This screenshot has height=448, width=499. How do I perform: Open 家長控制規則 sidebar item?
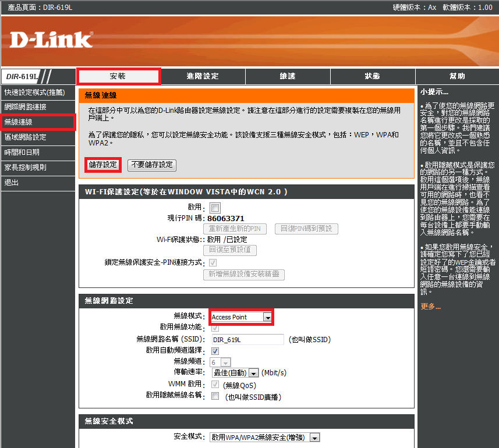[x=38, y=167]
